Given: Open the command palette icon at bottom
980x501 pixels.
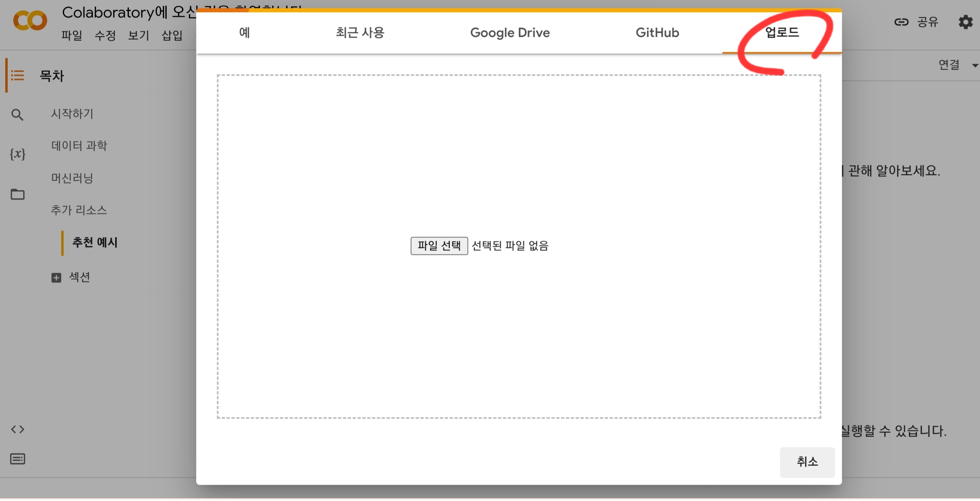Looking at the screenshot, I should click(17, 459).
